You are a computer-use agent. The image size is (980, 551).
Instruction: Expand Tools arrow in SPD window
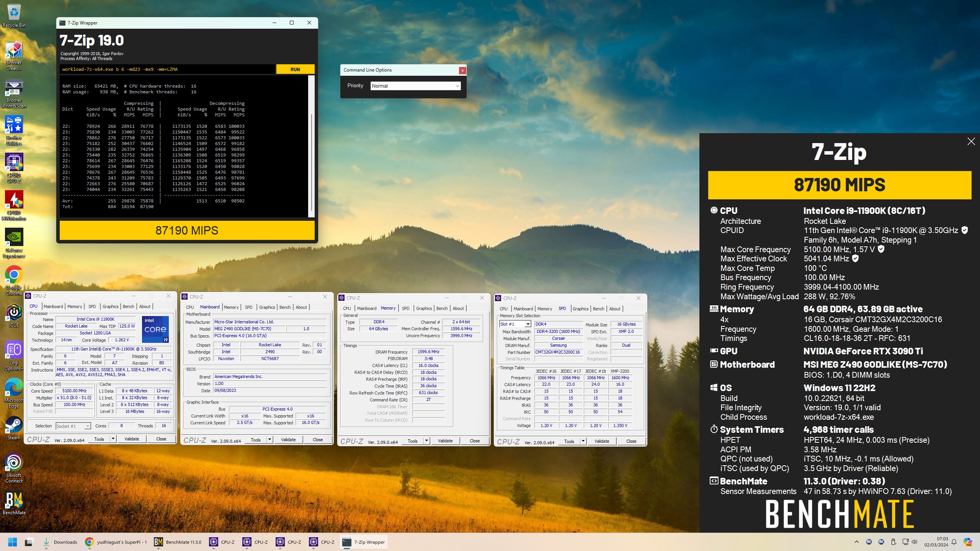pos(583,441)
